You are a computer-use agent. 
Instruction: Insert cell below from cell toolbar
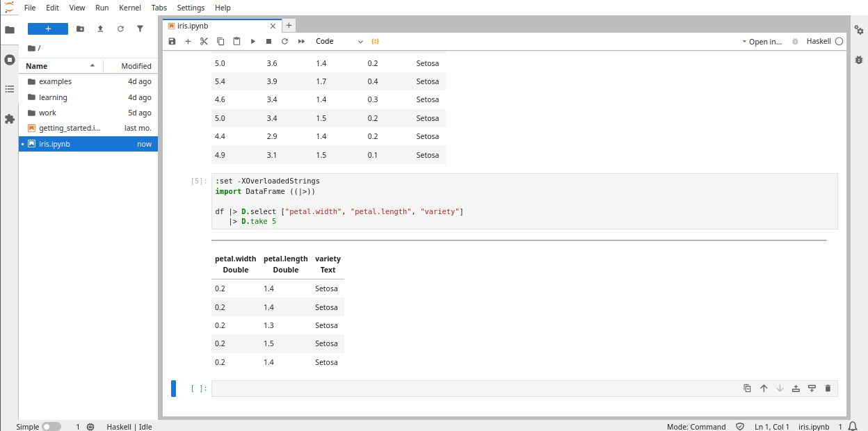coord(812,389)
